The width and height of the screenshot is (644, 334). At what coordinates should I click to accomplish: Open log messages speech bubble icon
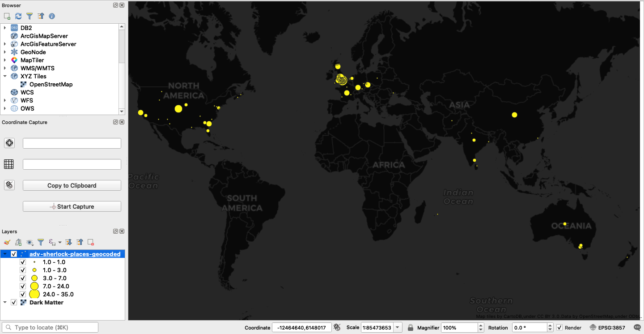[x=637, y=328]
